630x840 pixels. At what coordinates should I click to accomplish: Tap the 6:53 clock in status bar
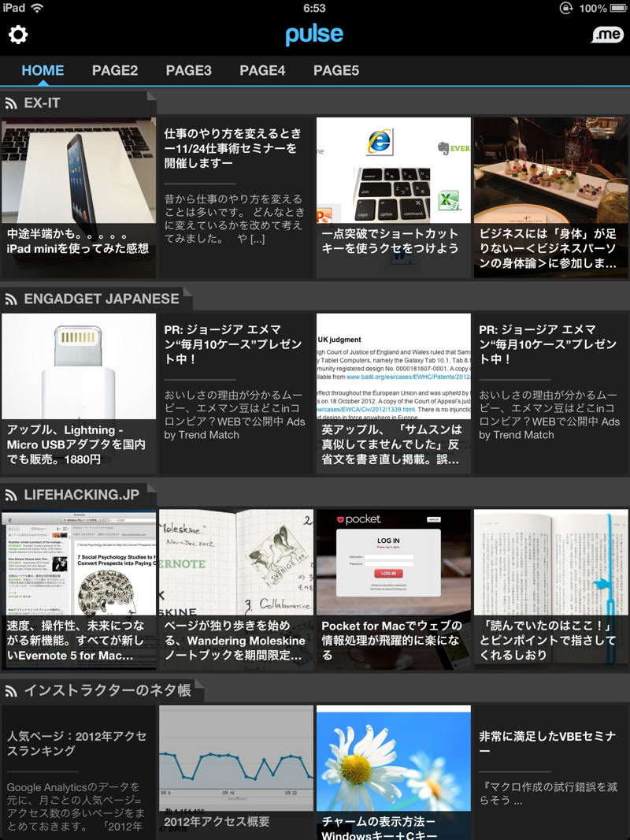314,8
